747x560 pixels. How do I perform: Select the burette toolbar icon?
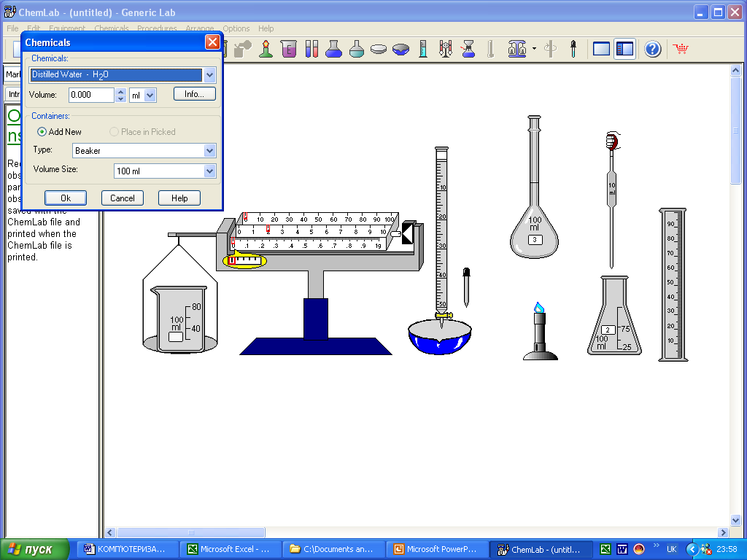446,49
